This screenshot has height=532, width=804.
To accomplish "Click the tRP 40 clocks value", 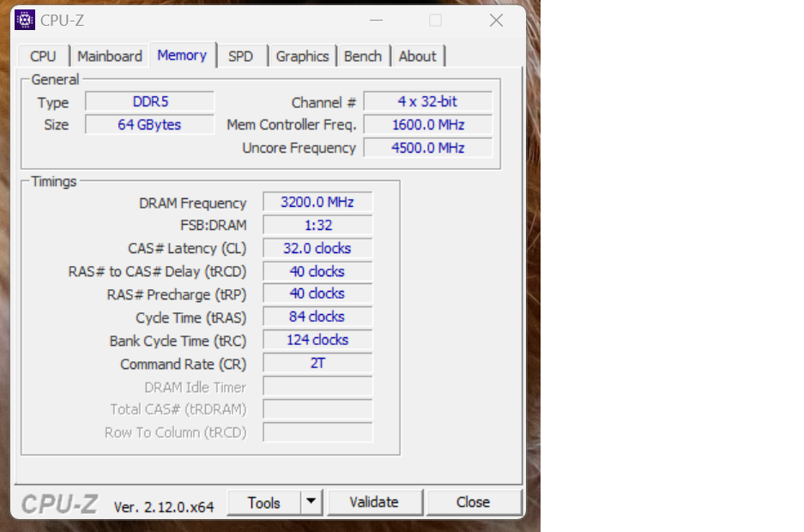I will click(x=317, y=293).
